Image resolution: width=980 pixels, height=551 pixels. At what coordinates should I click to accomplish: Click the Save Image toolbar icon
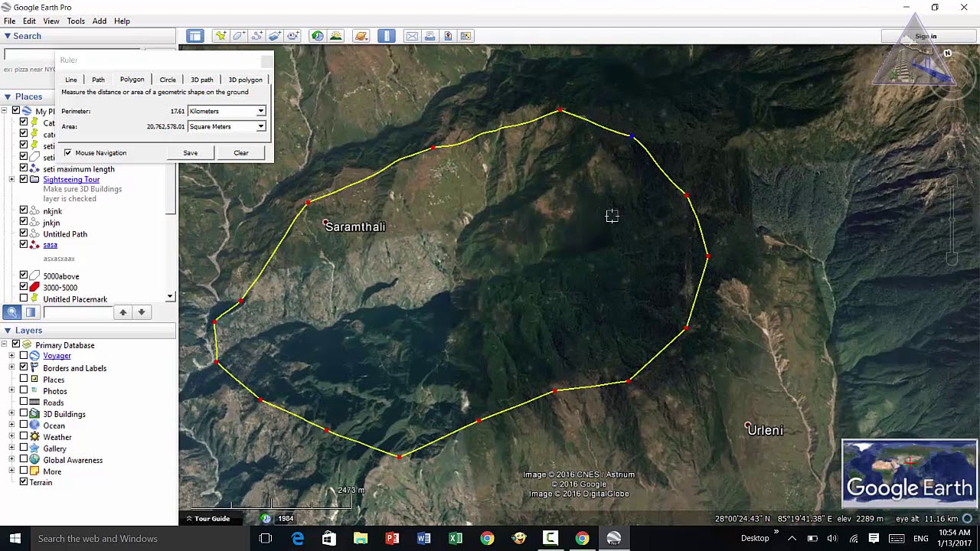448,36
